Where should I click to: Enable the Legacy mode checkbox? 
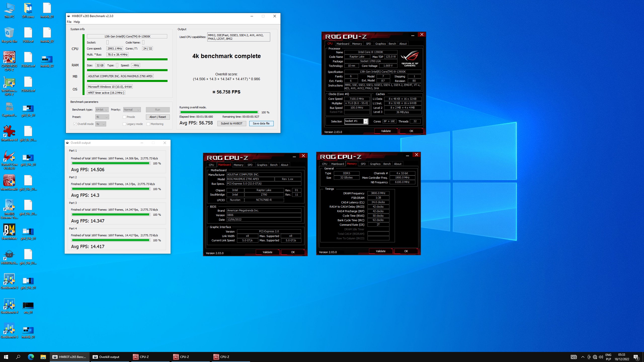[124, 124]
